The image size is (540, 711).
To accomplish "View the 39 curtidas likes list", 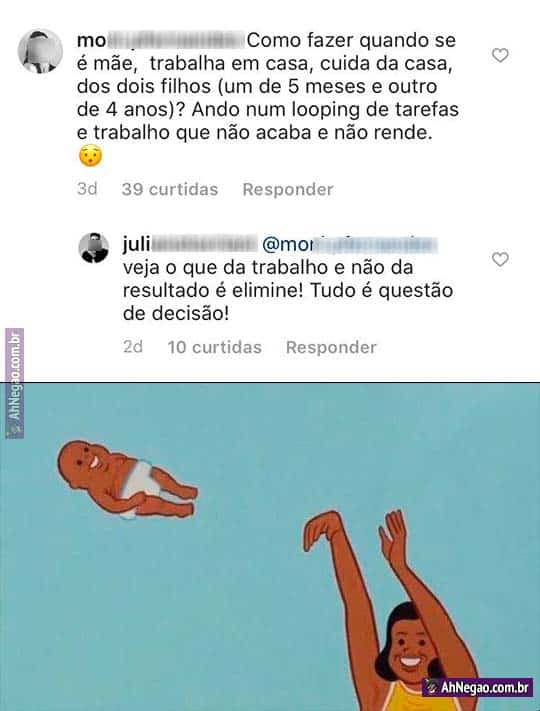I will (x=170, y=189).
